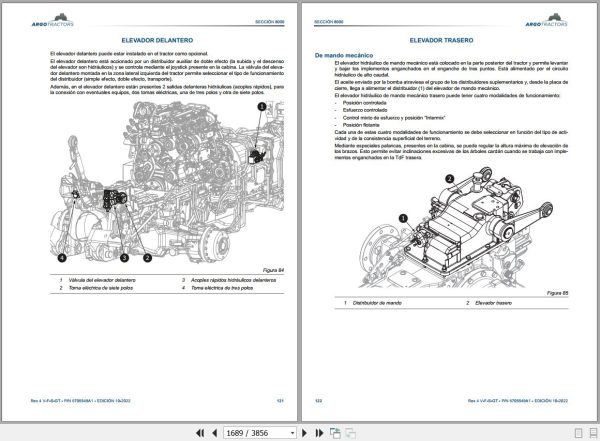
Task: Open the page number dropdown arrow
Action: tap(292, 433)
